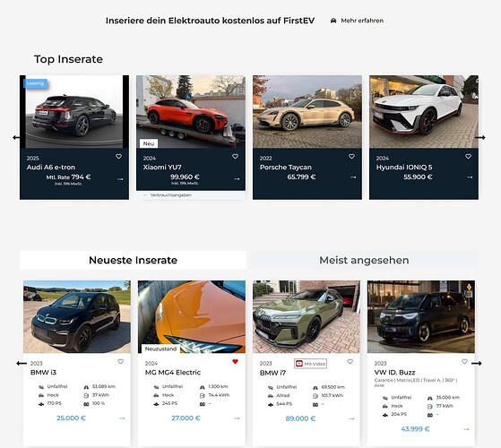Click the Neu badge on Xiaomi photo

point(149,143)
